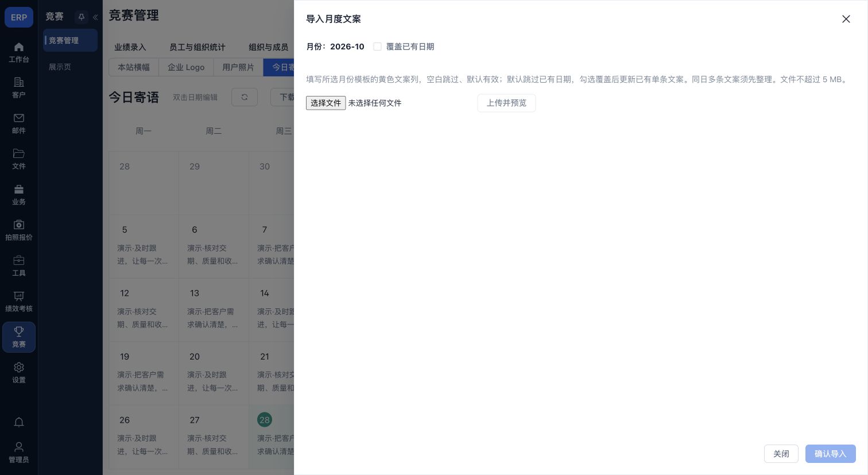Click the 选择文件 button
The width and height of the screenshot is (868, 475).
325,103
